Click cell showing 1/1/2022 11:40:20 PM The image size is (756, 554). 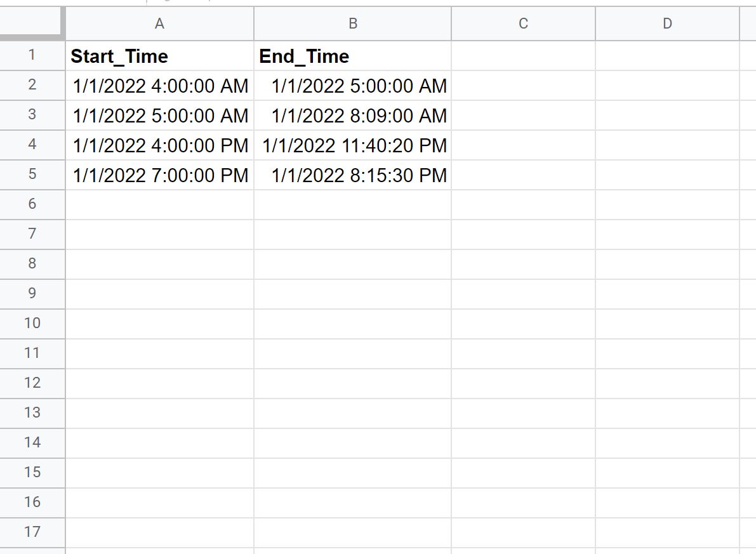pyautogui.click(x=352, y=145)
